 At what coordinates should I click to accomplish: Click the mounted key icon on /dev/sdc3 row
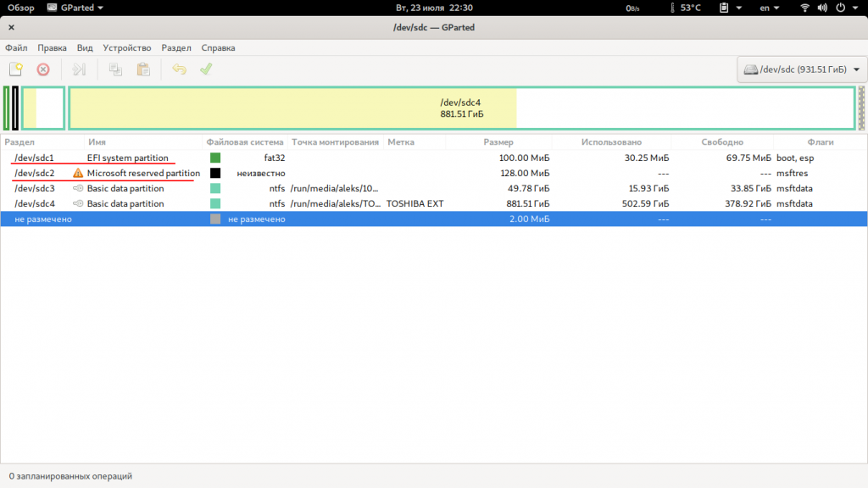coord(78,188)
